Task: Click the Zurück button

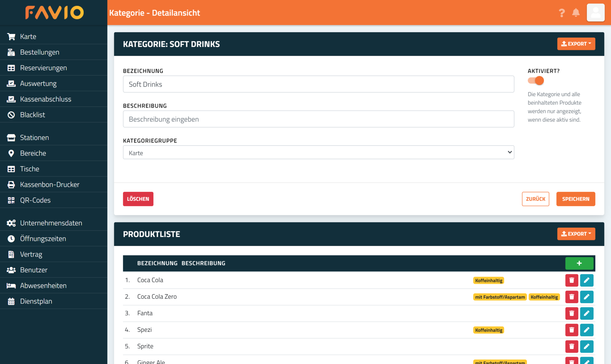Action: tap(535, 199)
